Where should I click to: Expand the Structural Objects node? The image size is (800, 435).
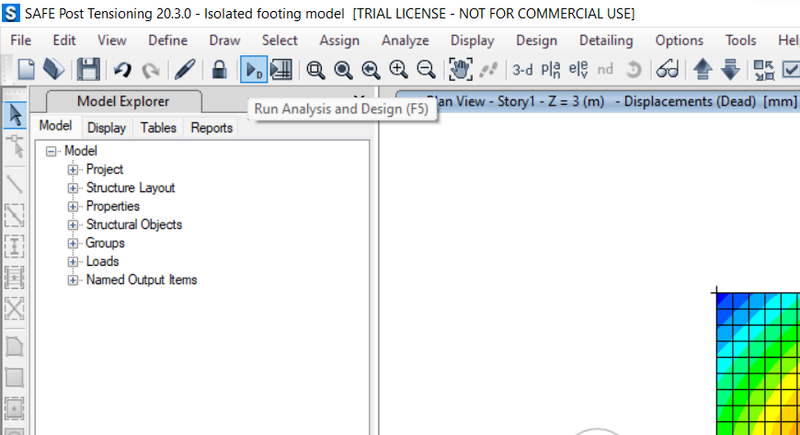coord(73,225)
